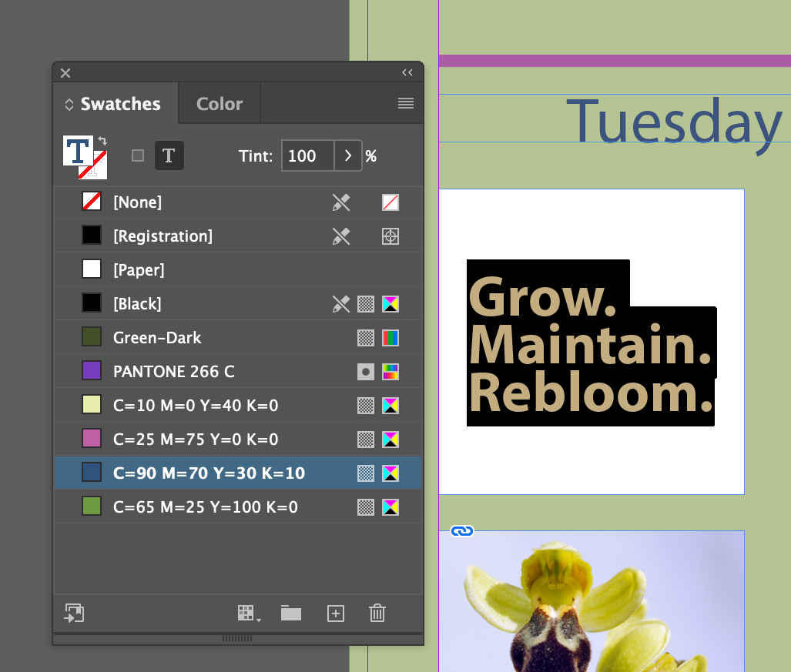Select the PANTONE 266 C swatch
791x672 pixels.
(x=237, y=372)
